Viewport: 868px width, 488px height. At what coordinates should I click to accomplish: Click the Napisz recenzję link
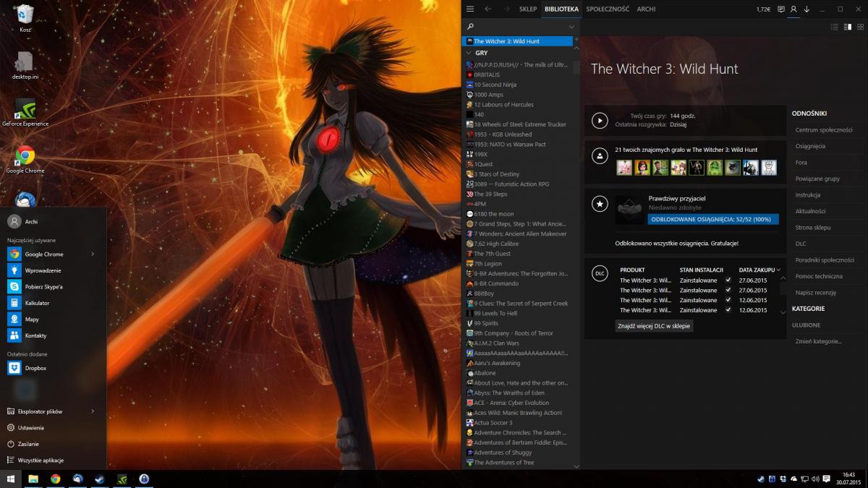815,293
